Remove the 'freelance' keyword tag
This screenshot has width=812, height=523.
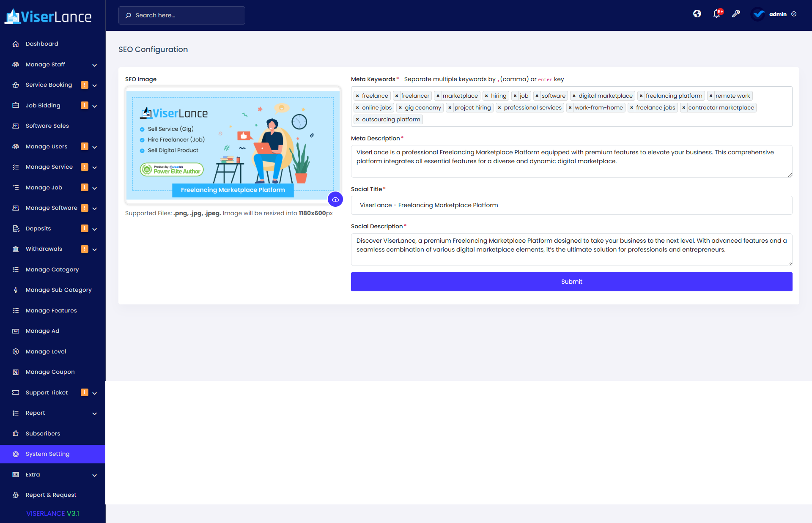pyautogui.click(x=357, y=96)
